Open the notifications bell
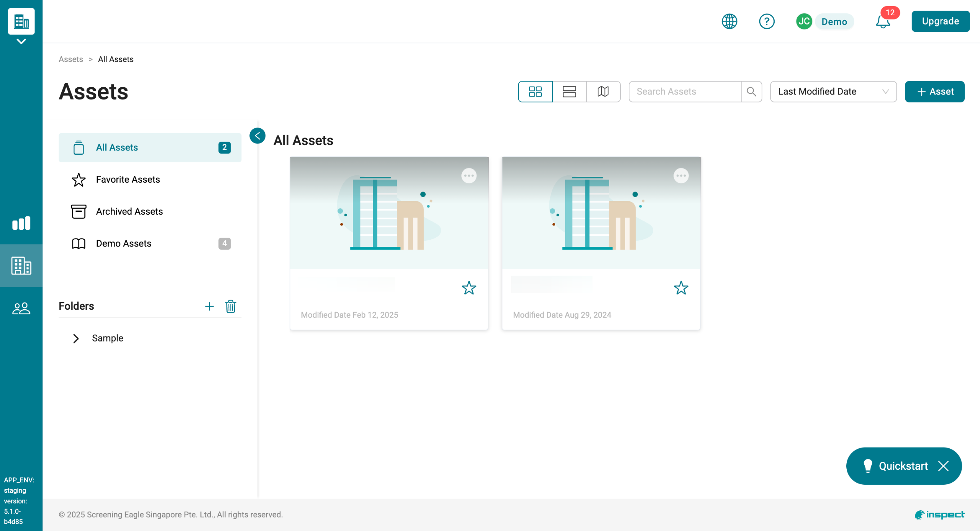Screen dimensions: 980x531 [x=883, y=21]
